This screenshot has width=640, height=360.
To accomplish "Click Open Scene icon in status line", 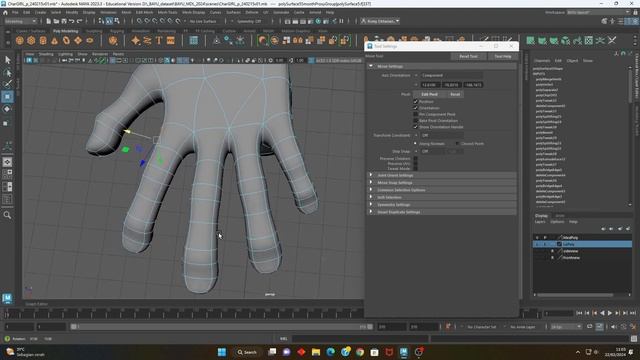I will pyautogui.click(x=56, y=21).
